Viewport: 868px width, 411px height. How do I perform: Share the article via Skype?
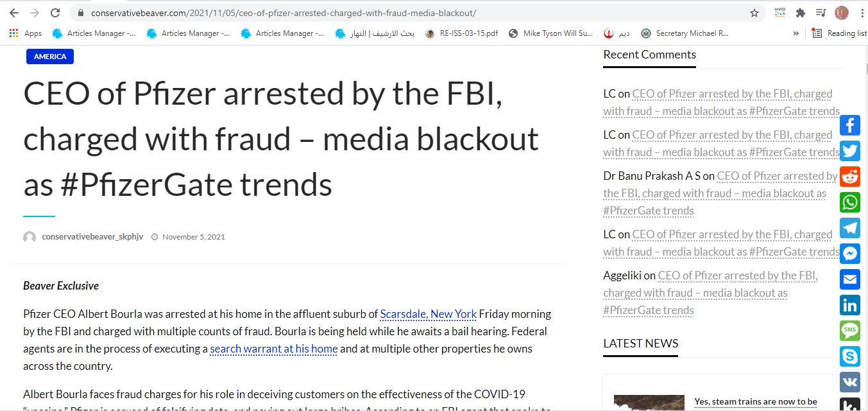pyautogui.click(x=850, y=356)
